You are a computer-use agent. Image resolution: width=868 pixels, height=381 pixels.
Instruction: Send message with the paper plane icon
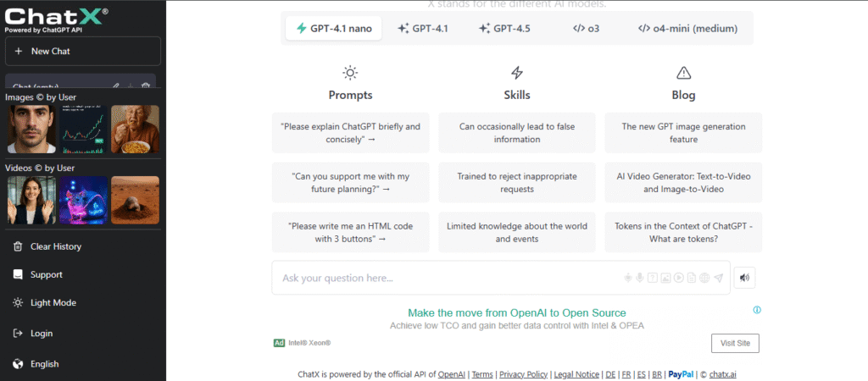pos(719,278)
